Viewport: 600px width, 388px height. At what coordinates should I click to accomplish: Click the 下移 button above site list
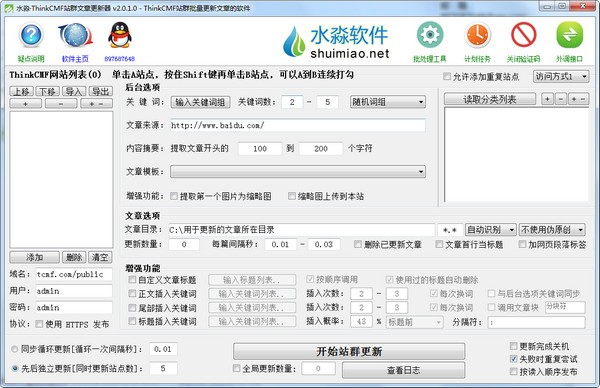coord(47,91)
